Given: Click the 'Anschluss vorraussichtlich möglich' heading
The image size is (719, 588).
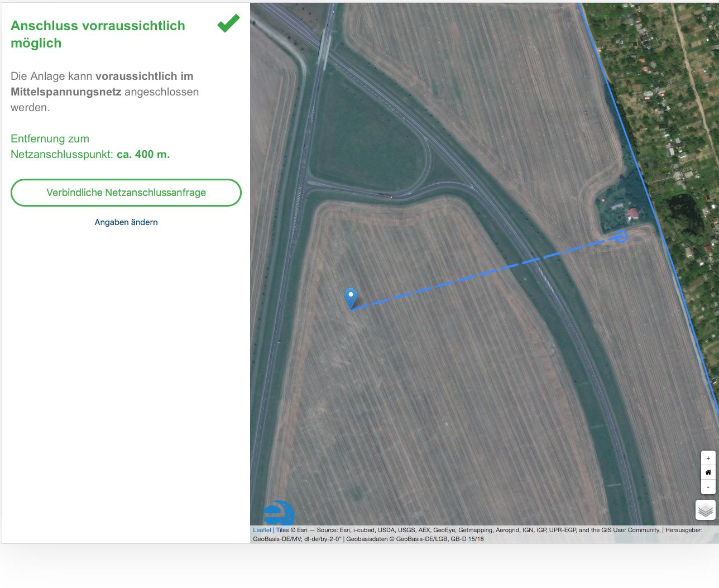Looking at the screenshot, I should pyautogui.click(x=98, y=34).
